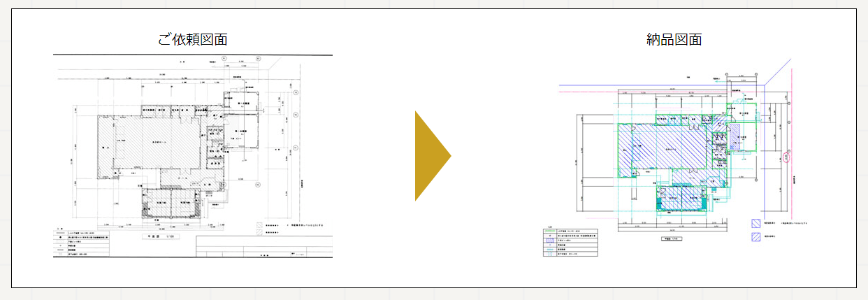Click the title block on request drawing
The height and width of the screenshot is (300, 868).
point(264,247)
